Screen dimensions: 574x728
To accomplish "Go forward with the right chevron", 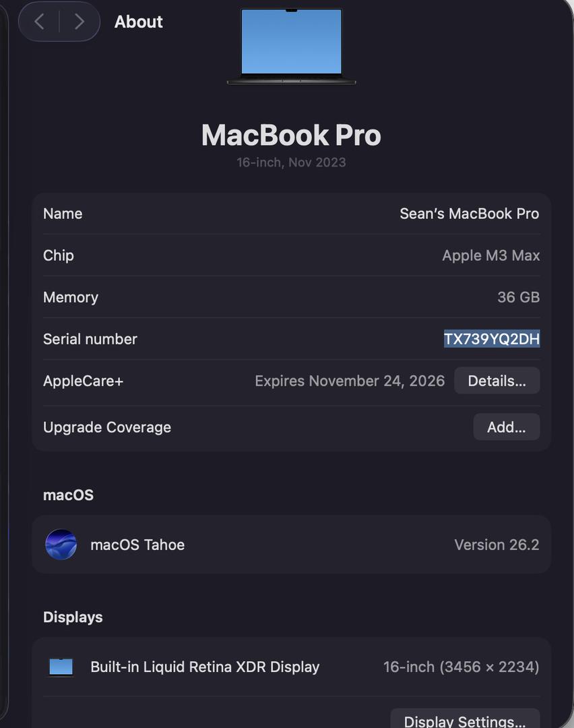I will 79,22.
